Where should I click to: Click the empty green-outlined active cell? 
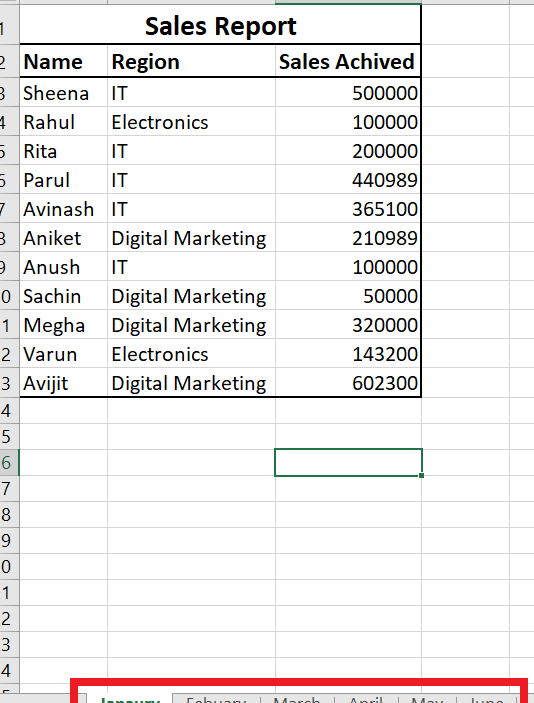pos(348,462)
